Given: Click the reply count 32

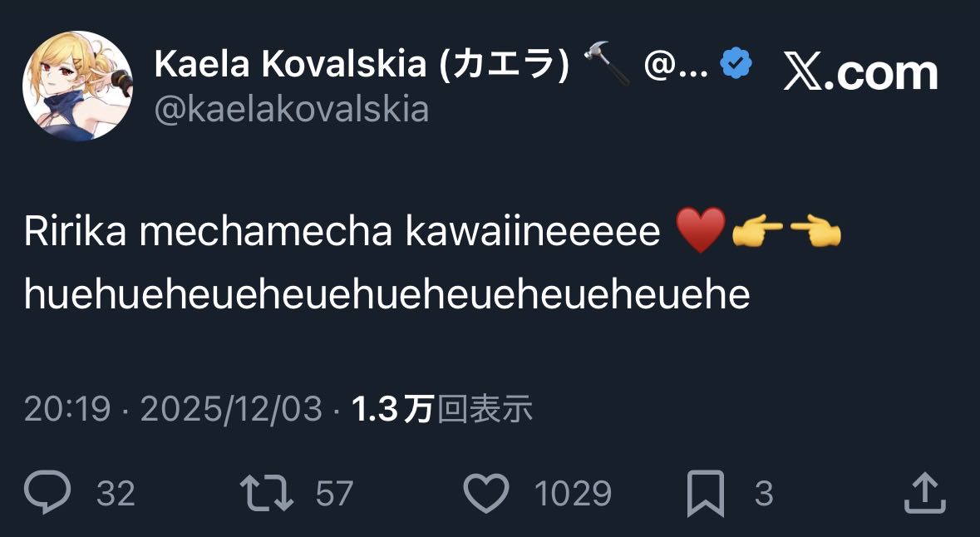Looking at the screenshot, I should point(116,494).
